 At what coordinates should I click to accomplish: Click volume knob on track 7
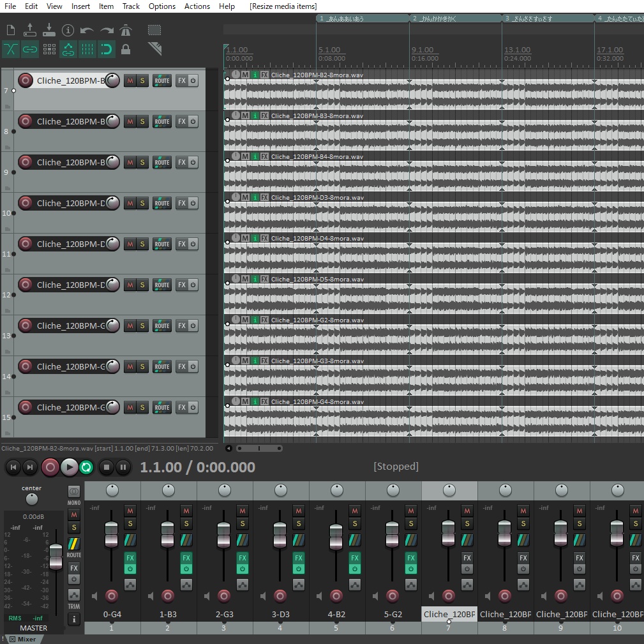[112, 80]
